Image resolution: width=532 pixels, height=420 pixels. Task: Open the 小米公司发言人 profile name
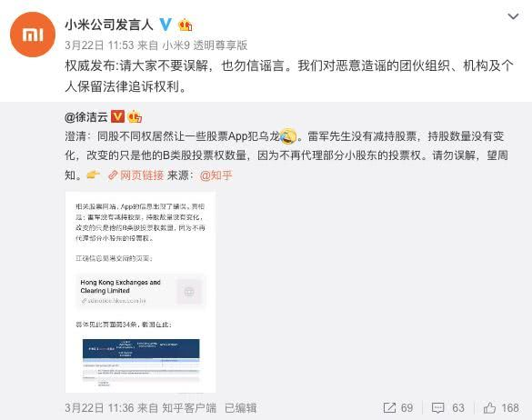click(109, 25)
